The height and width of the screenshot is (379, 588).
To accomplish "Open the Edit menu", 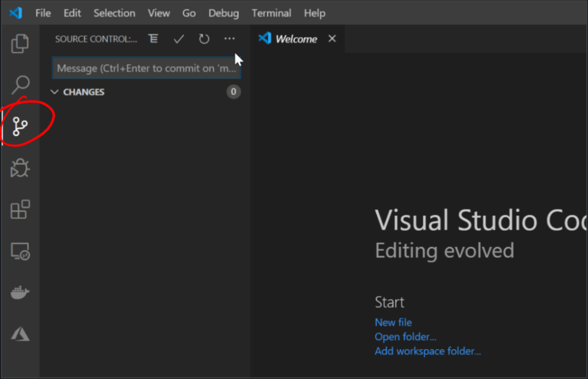I will 72,13.
